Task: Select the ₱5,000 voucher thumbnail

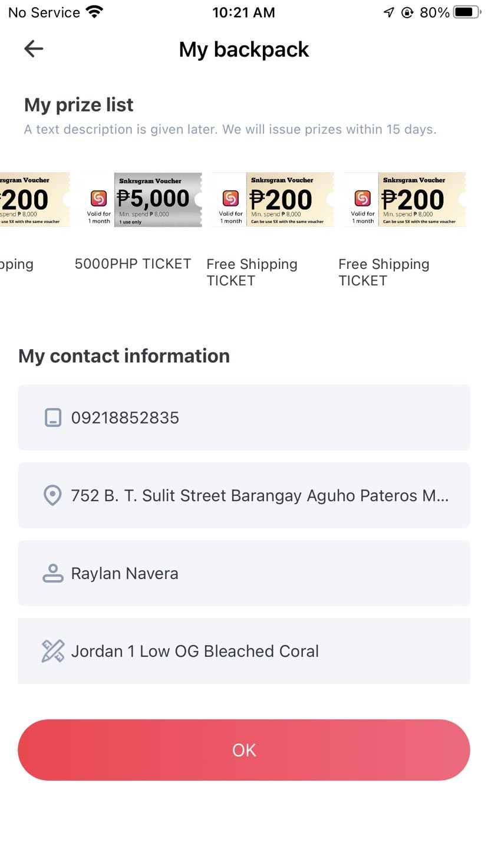Action: 141,200
